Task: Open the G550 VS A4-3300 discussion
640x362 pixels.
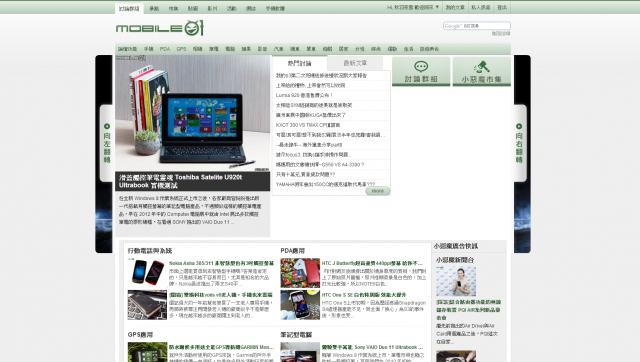Action: (x=320, y=164)
